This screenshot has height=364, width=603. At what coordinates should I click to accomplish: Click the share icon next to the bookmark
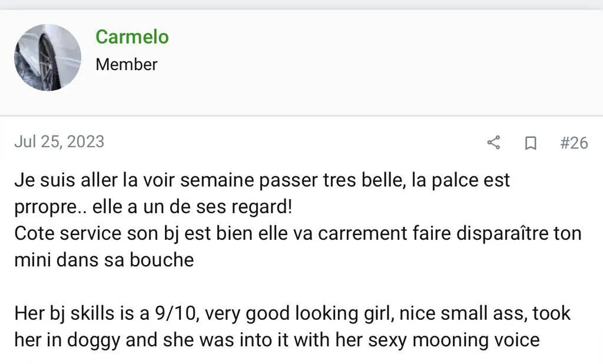click(x=493, y=143)
